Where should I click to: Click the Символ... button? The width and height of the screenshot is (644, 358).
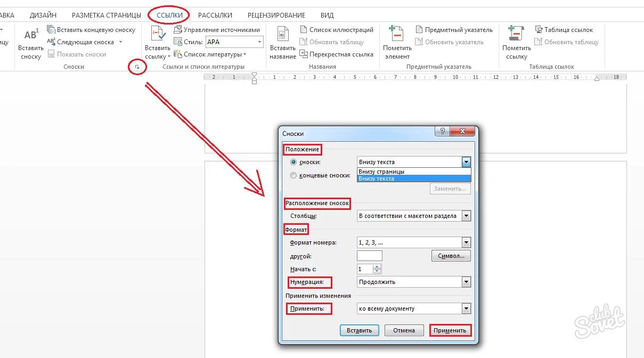[x=451, y=256]
